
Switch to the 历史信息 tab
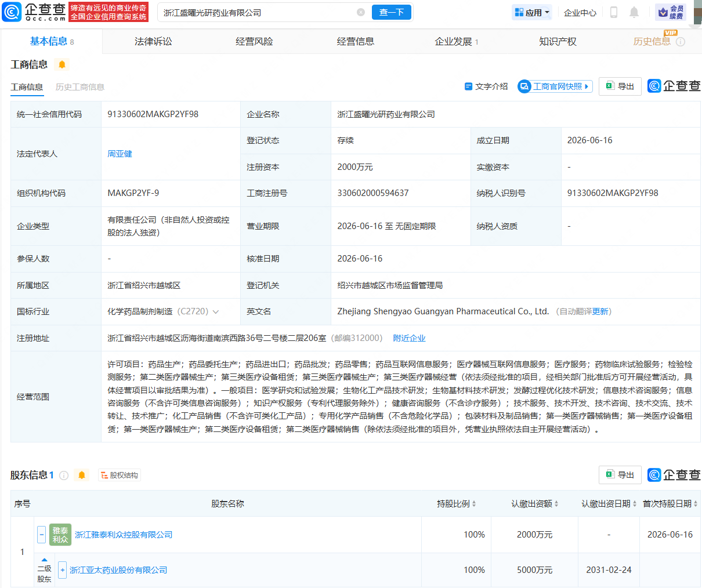(x=652, y=41)
